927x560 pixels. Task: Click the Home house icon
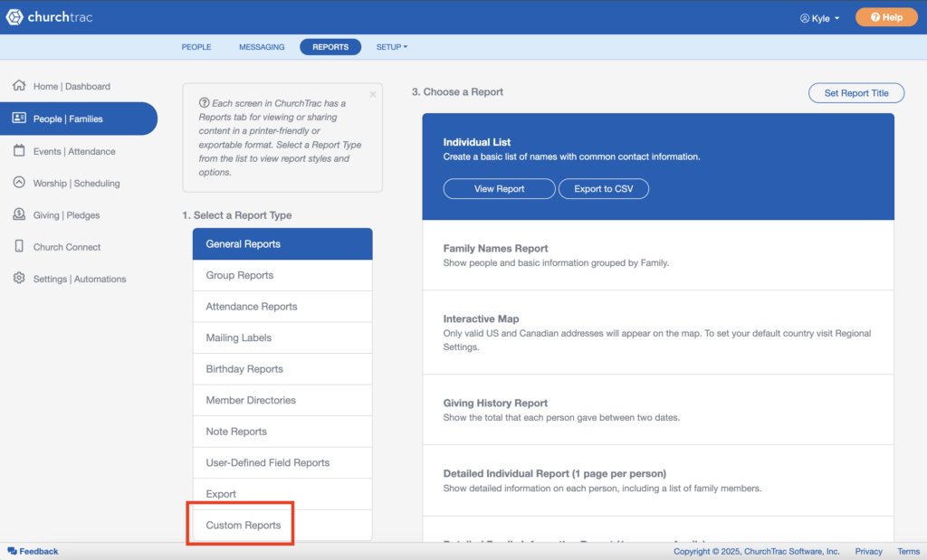pos(19,86)
